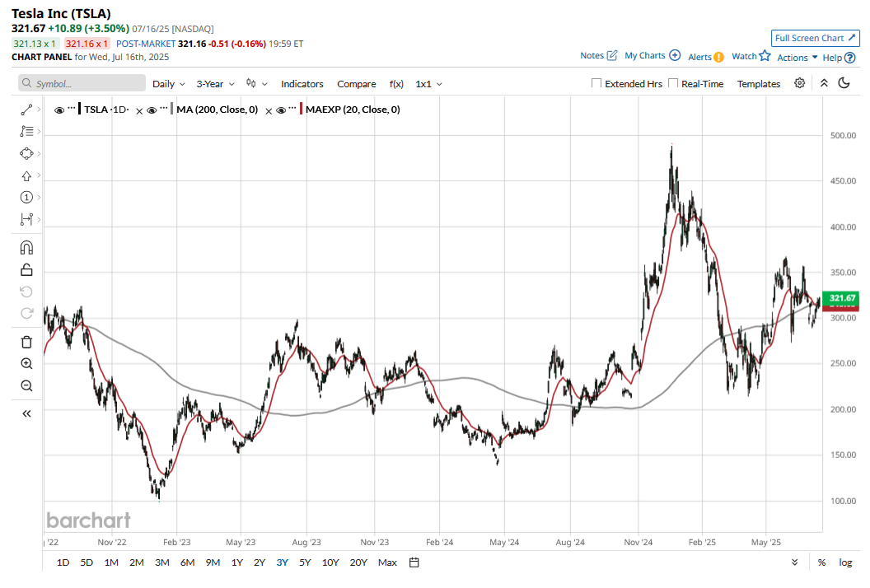Delete drawings with the trash icon
The image size is (870, 588).
26,342
